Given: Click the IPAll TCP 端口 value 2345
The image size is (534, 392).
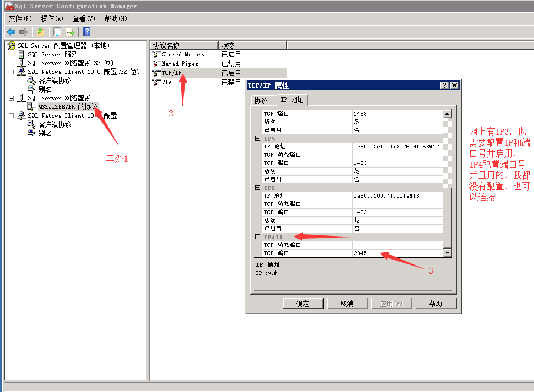Looking at the screenshot, I should pyautogui.click(x=398, y=253).
